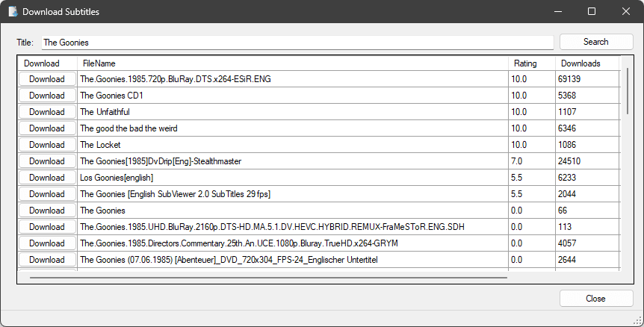This screenshot has width=644, height=327.
Task: Click the Search button
Action: [596, 42]
